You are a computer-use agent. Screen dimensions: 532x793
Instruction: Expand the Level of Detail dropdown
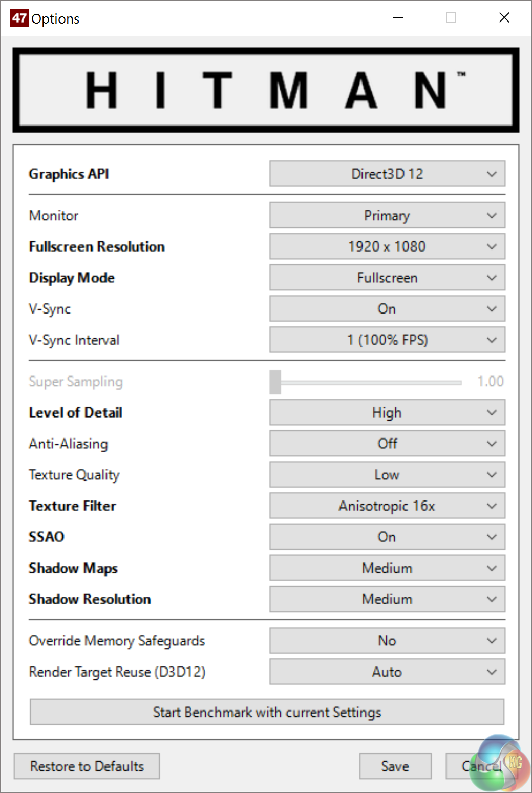(x=387, y=413)
